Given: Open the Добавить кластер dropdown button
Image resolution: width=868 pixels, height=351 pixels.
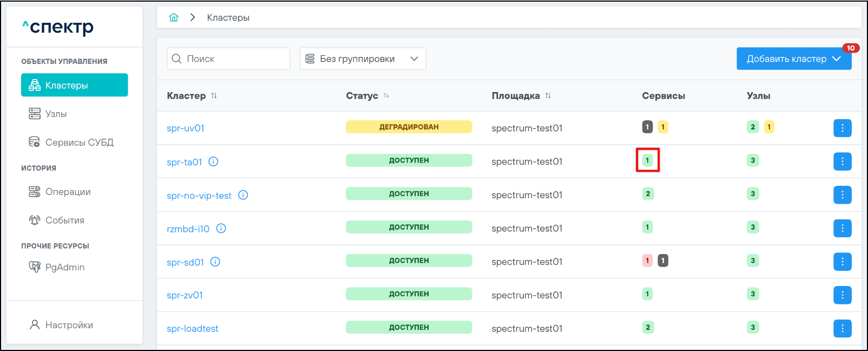Looking at the screenshot, I should tap(793, 59).
